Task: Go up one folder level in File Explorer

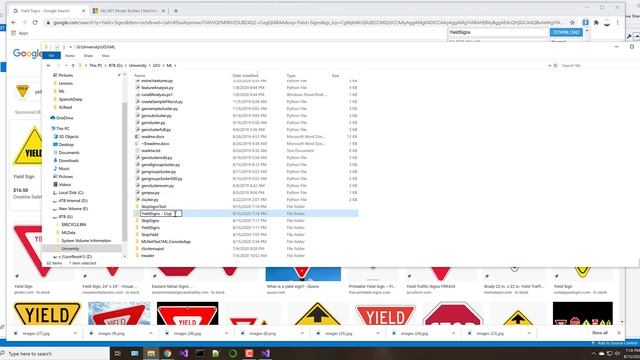Action: click(73, 65)
